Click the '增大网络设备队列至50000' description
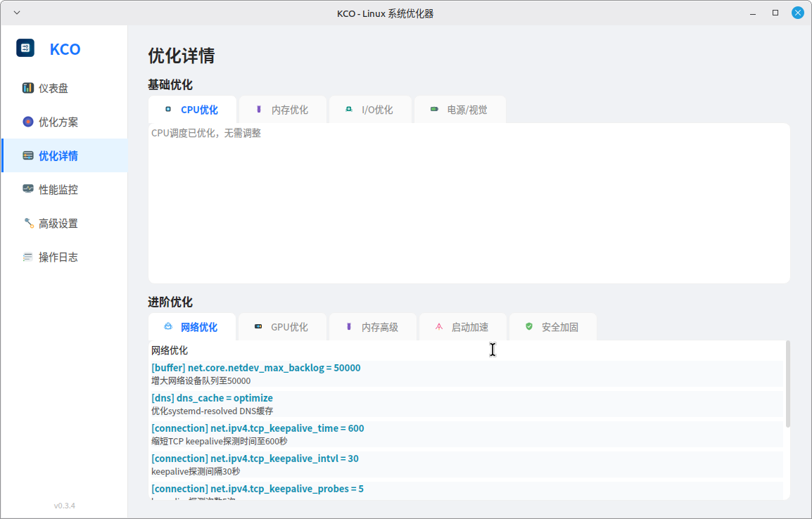This screenshot has width=812, height=519. coord(201,381)
